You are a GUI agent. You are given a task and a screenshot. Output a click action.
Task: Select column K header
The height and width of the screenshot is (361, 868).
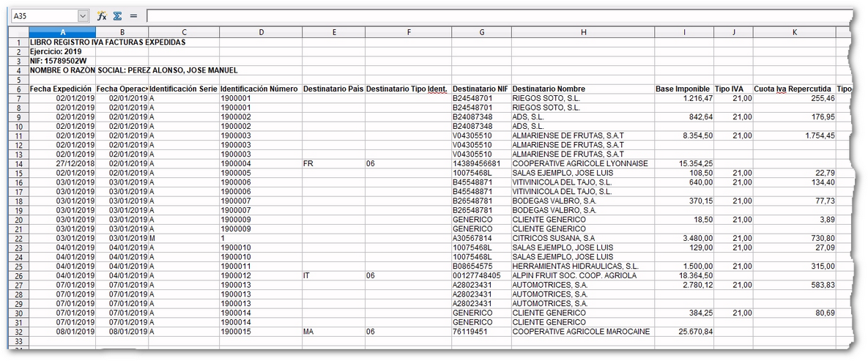coord(794,33)
